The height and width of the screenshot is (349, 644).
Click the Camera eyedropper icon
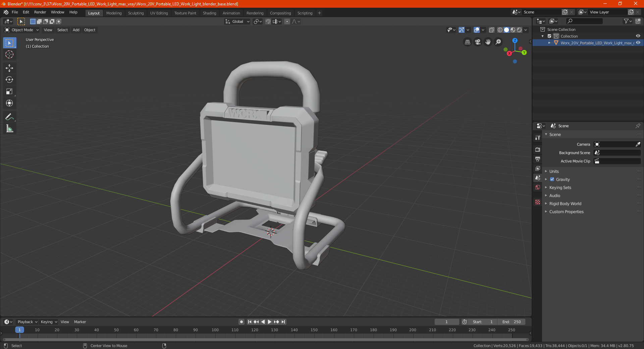(638, 144)
